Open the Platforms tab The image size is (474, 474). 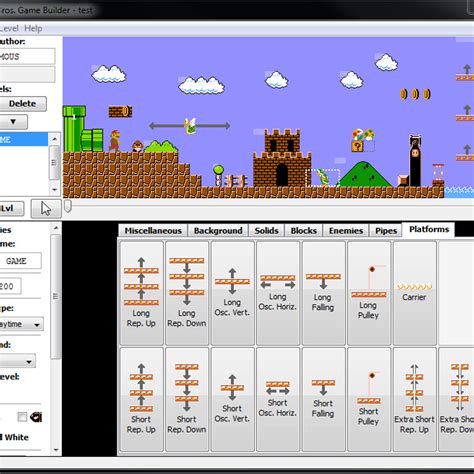coord(429,229)
